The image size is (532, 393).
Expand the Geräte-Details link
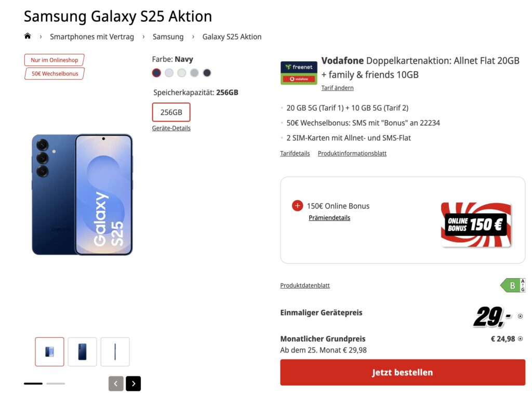click(x=171, y=128)
